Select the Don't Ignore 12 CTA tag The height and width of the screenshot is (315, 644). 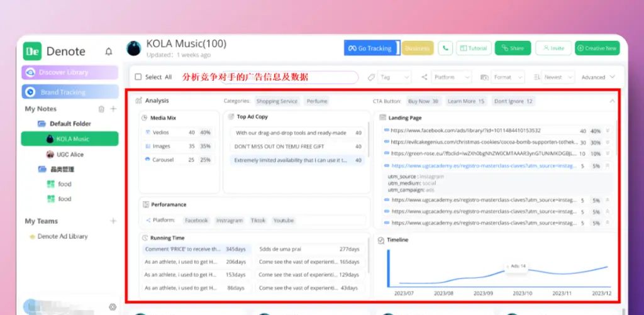pyautogui.click(x=513, y=101)
